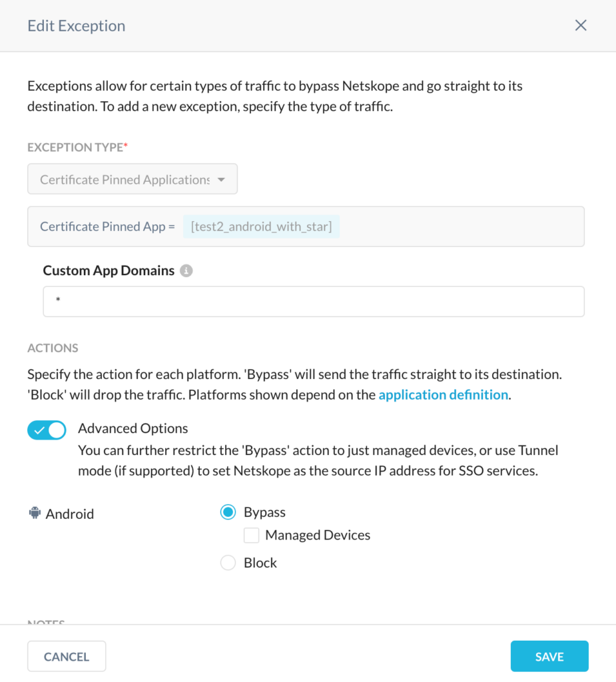Cancel editing via the CANCEL button
This screenshot has width=616, height=682.
[66, 656]
